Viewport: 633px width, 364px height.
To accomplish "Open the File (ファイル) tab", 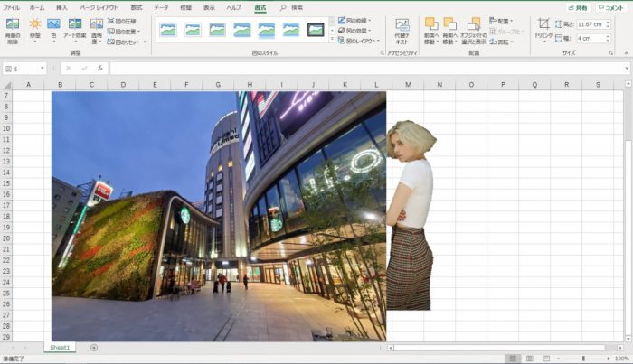I will tap(11, 7).
